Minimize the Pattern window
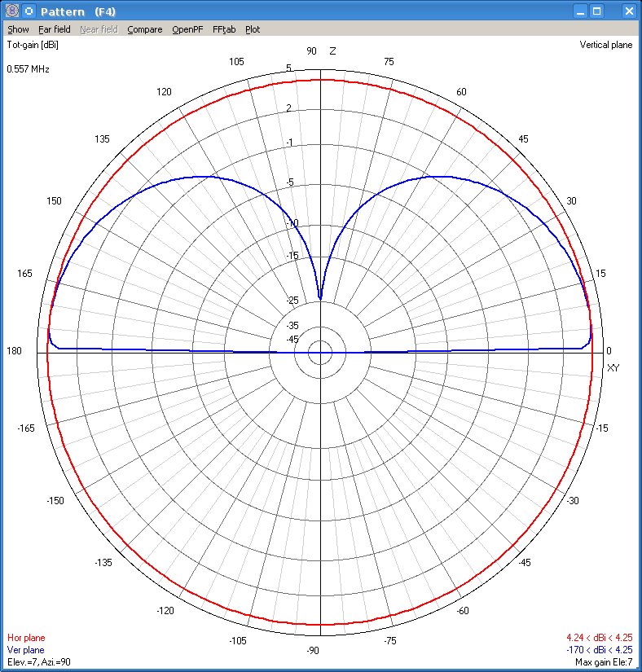This screenshot has height=672, width=642. tap(579, 11)
